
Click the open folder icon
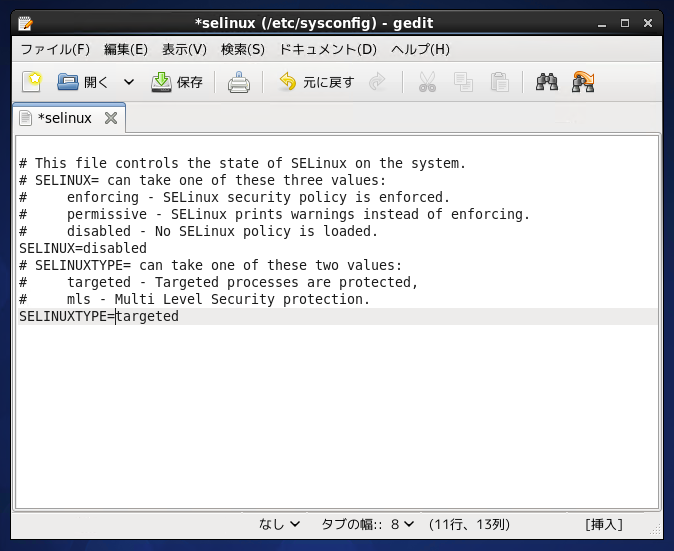pyautogui.click(x=68, y=82)
